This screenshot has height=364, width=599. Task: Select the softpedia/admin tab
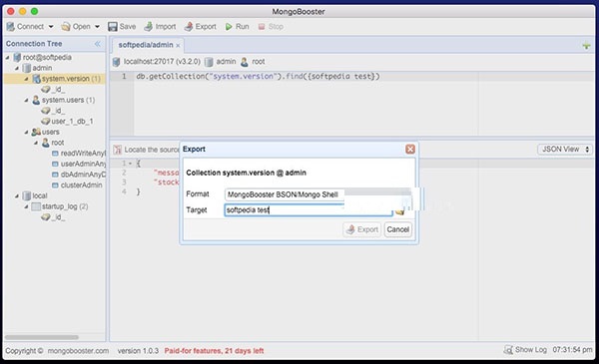[146, 45]
